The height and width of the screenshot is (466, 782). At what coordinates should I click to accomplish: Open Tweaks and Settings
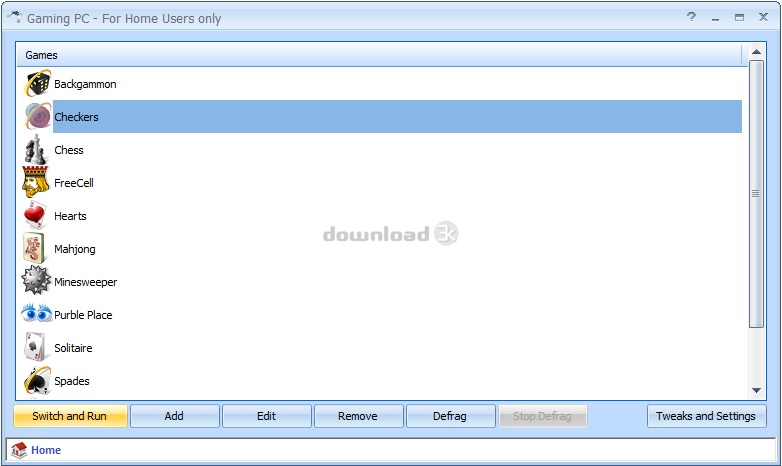pyautogui.click(x=707, y=416)
